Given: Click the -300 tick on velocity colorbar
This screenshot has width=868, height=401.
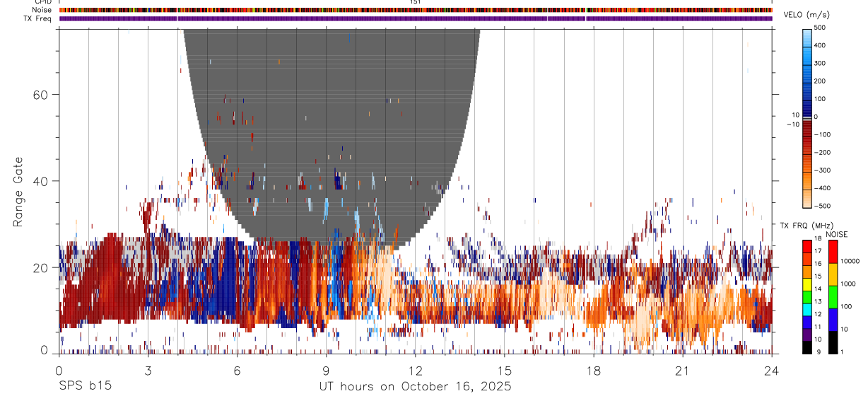Looking at the screenshot, I should point(823,170).
